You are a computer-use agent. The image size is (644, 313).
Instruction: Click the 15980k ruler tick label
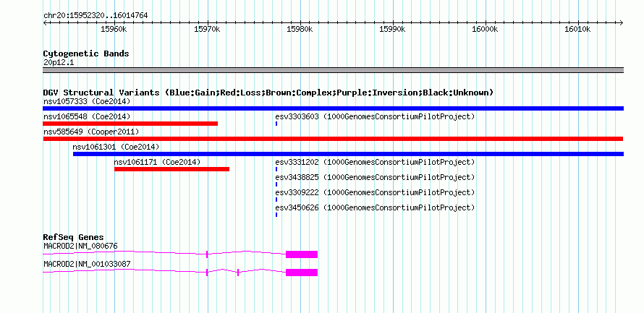(300, 29)
